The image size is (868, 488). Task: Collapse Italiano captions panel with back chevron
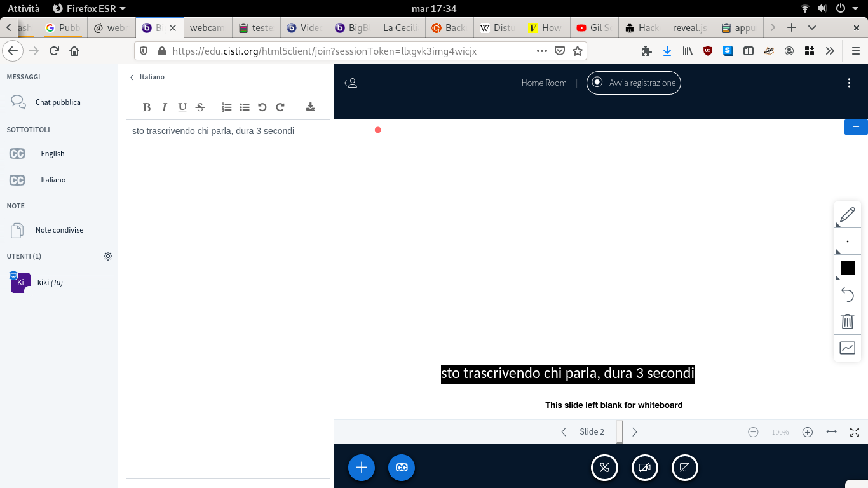[x=147, y=77]
